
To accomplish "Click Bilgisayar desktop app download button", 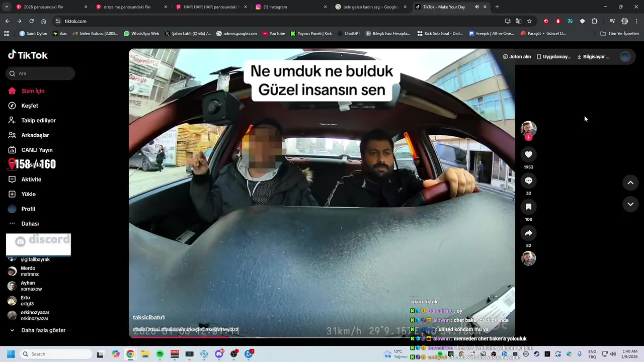I will (x=593, y=57).
